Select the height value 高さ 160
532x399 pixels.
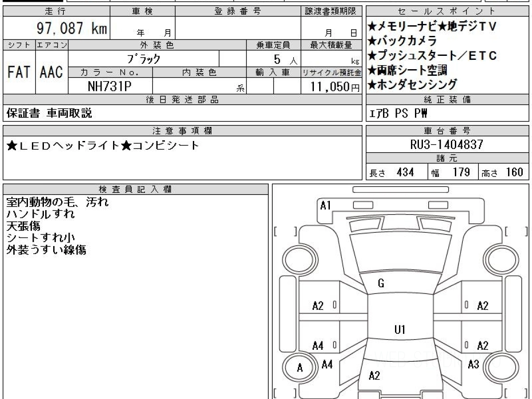pyautogui.click(x=503, y=172)
